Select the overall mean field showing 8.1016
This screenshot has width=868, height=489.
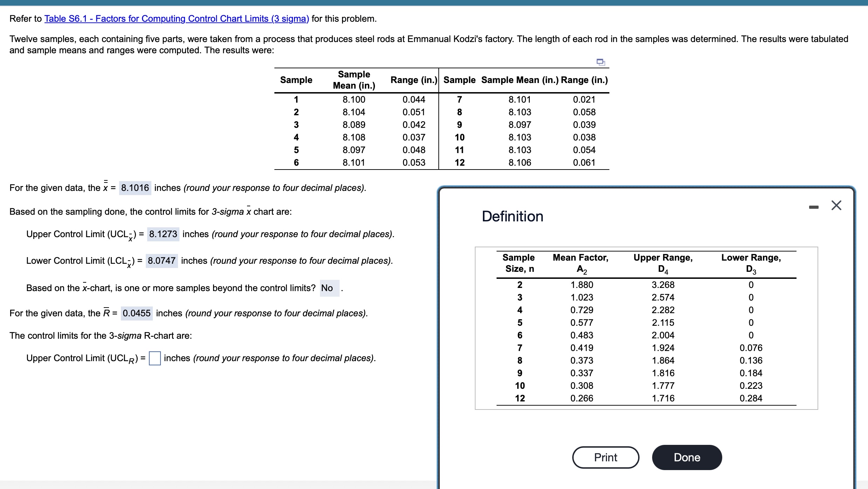pos(135,188)
